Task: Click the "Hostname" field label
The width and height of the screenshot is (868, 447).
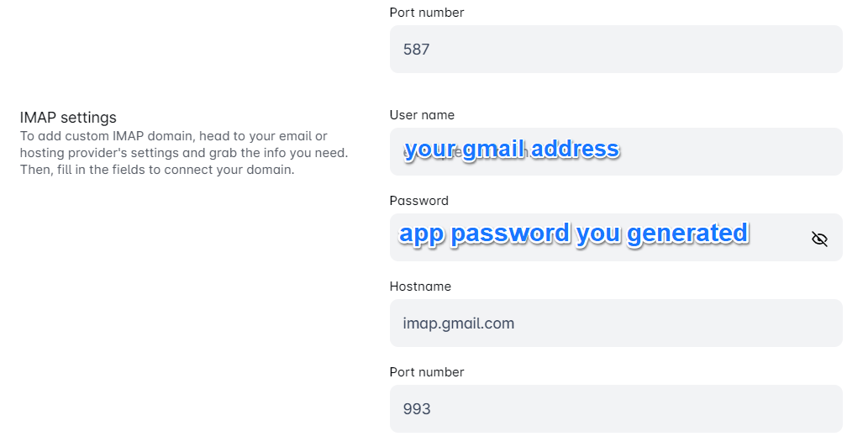Action: (420, 287)
